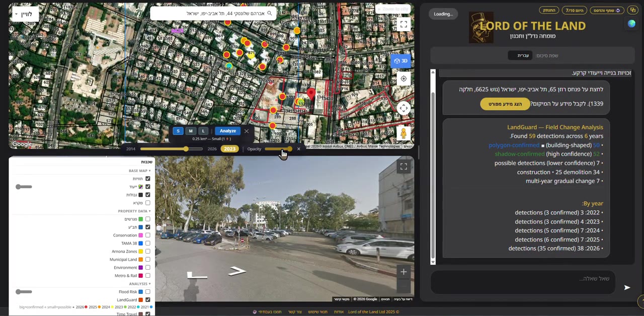Viewport: 644px width, 316px height.
Task: Click the Street View forward arrow
Action: tap(236, 271)
